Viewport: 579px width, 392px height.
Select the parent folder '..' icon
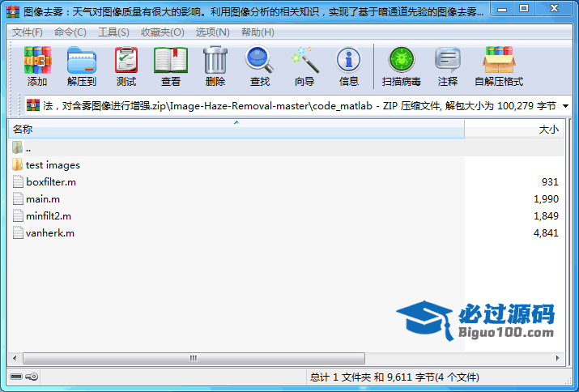point(17,147)
